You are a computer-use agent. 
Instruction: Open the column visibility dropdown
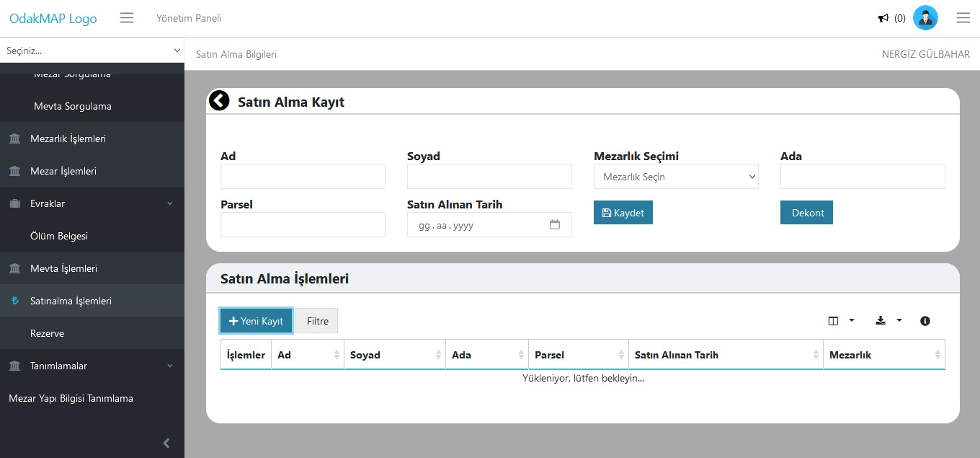point(840,321)
